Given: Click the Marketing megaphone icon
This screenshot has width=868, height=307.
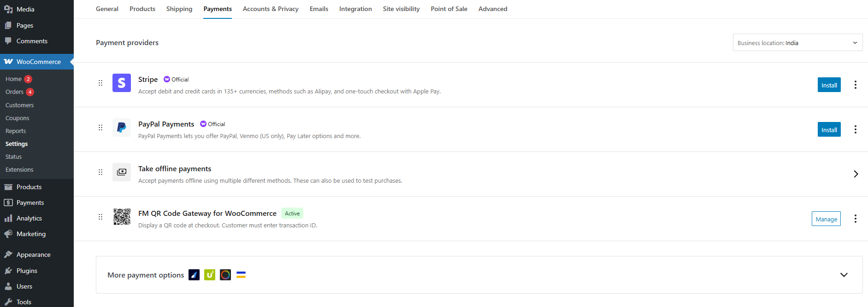Looking at the screenshot, I should (8, 234).
